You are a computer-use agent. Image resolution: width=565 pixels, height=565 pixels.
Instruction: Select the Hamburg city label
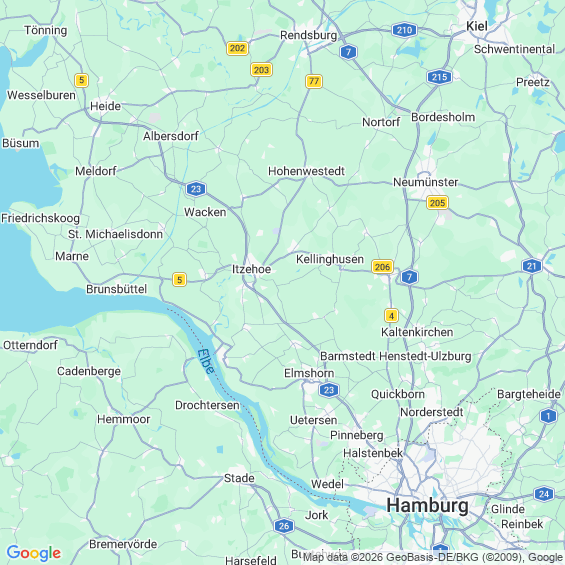(x=427, y=505)
